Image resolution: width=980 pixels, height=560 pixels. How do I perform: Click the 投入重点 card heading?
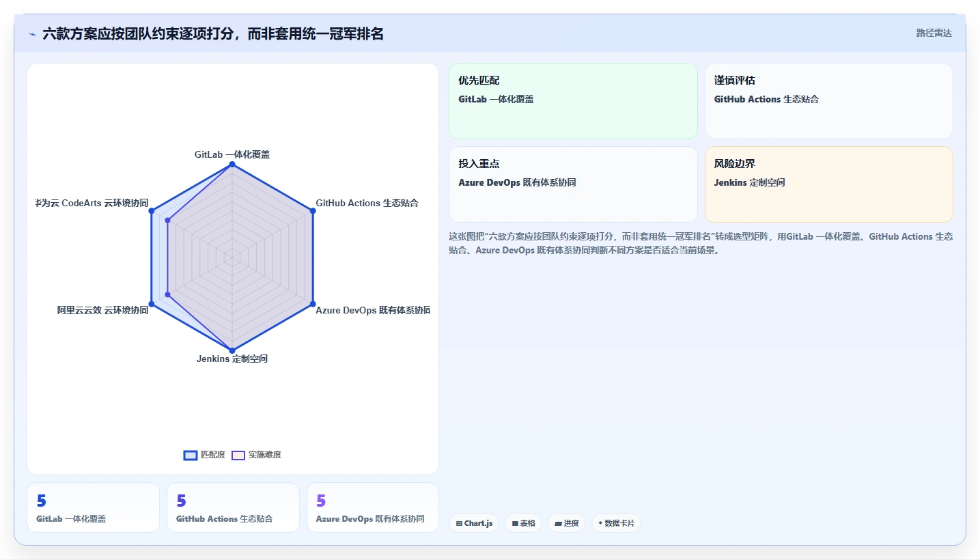(x=479, y=164)
